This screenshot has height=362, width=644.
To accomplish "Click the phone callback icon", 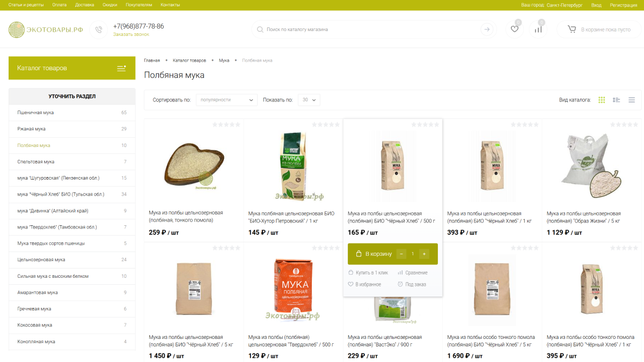I will (99, 29).
